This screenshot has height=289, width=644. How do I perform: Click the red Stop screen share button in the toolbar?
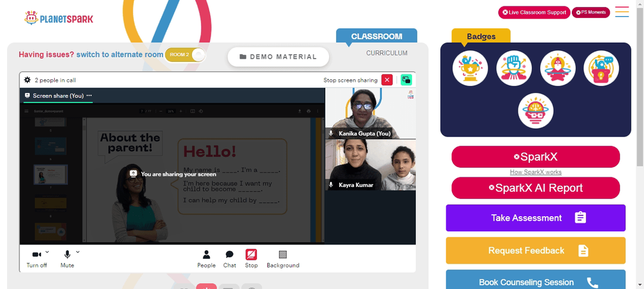251,259
